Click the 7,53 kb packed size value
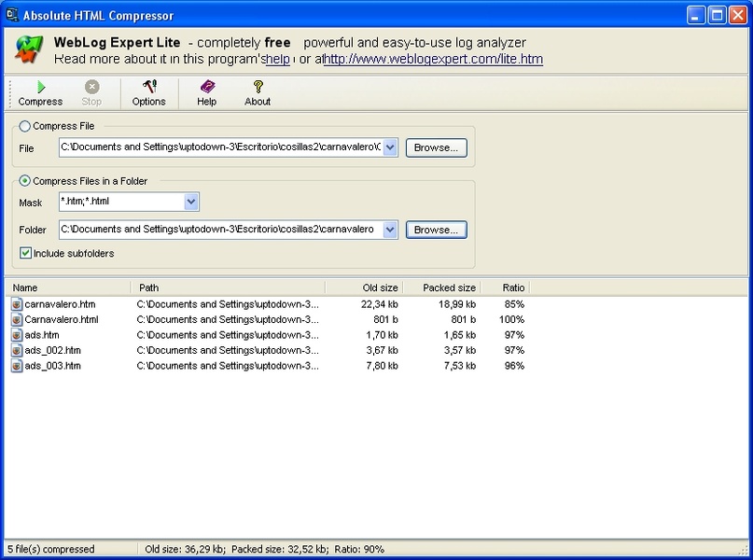The width and height of the screenshot is (753, 560). (x=460, y=366)
